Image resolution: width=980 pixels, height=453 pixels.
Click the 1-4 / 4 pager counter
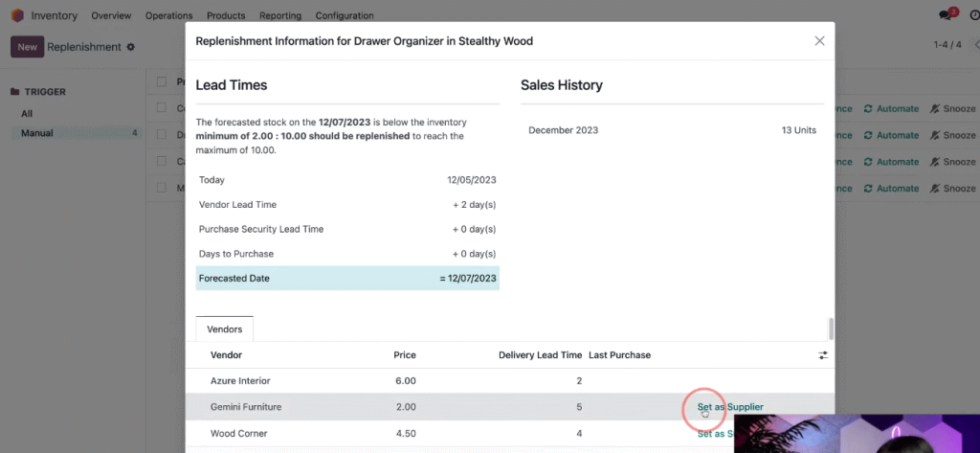point(947,44)
